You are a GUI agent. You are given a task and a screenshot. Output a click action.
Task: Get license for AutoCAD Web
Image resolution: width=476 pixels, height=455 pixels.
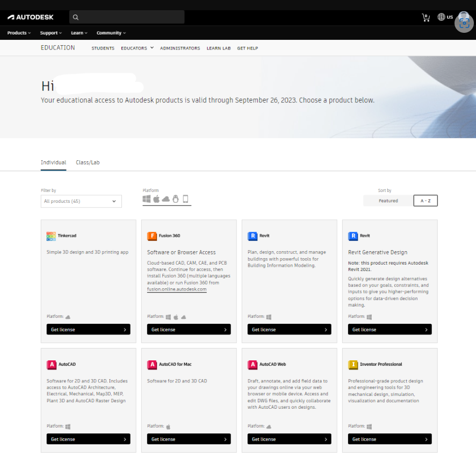point(289,439)
